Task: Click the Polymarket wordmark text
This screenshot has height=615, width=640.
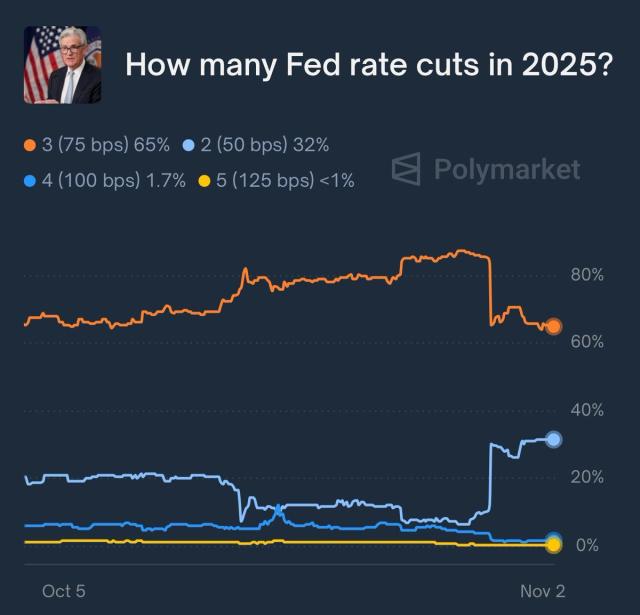Action: pos(506,169)
